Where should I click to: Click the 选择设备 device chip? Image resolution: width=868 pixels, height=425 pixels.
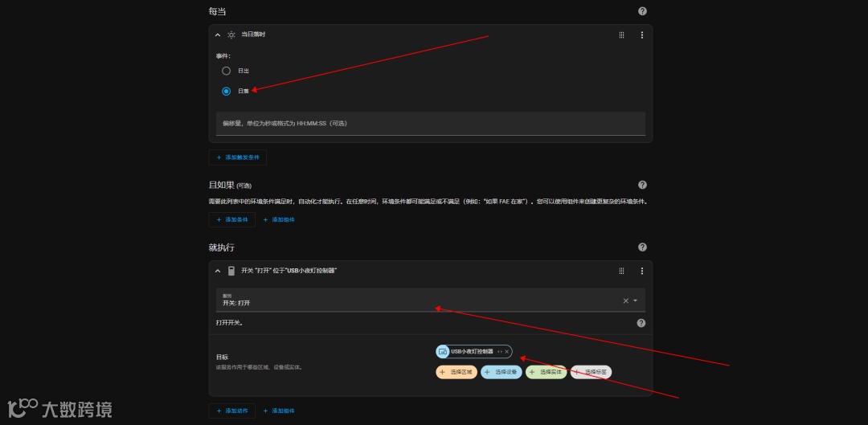click(x=501, y=373)
